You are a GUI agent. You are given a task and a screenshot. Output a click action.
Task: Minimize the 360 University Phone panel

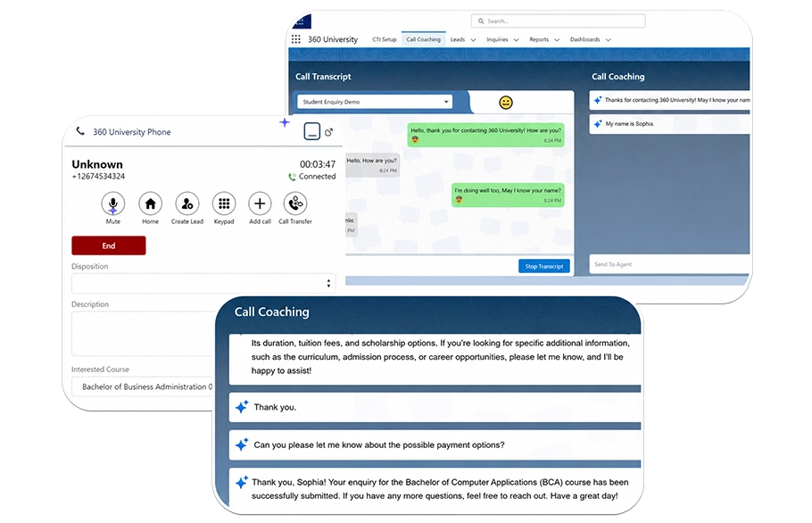tap(311, 131)
